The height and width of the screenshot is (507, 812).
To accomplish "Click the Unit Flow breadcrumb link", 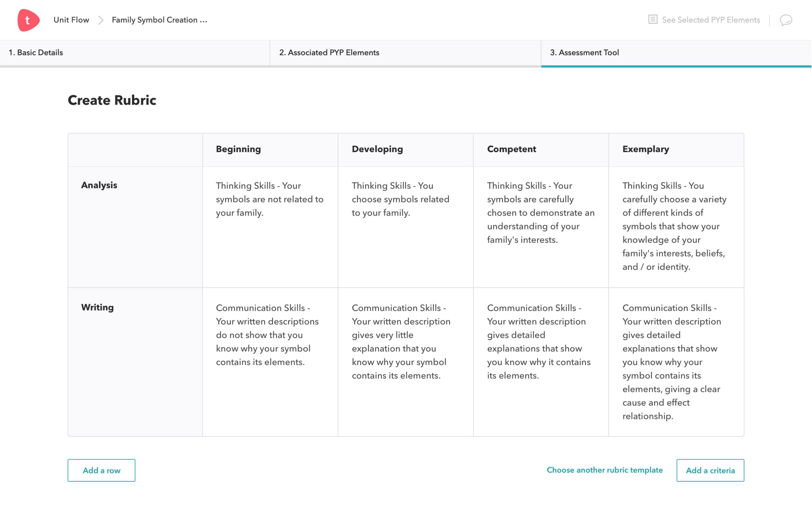I will coord(71,20).
